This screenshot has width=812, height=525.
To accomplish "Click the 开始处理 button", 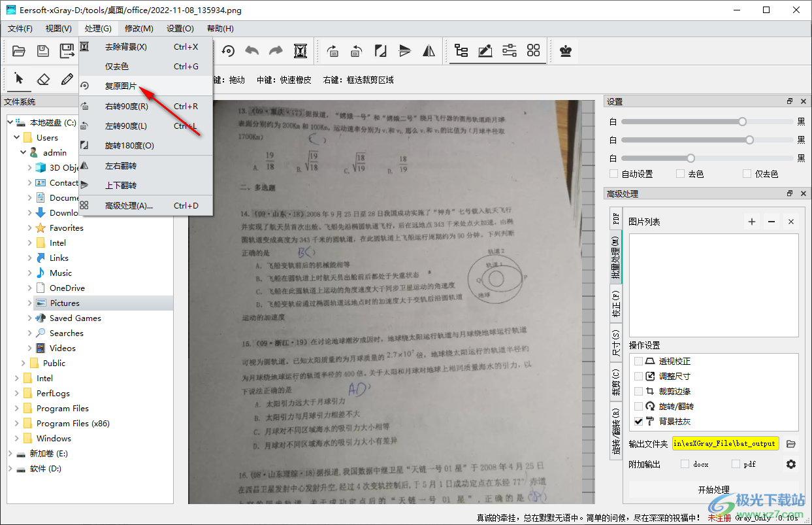I will coord(713,490).
